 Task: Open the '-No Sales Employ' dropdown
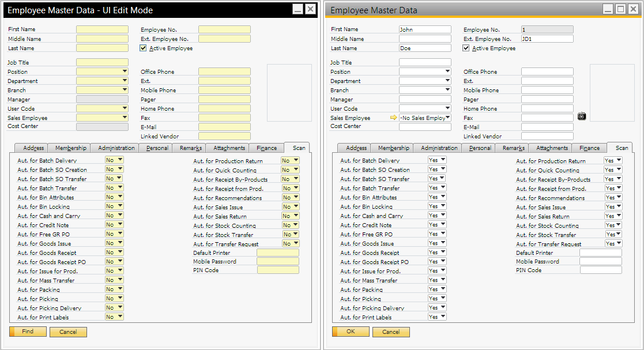coord(447,118)
